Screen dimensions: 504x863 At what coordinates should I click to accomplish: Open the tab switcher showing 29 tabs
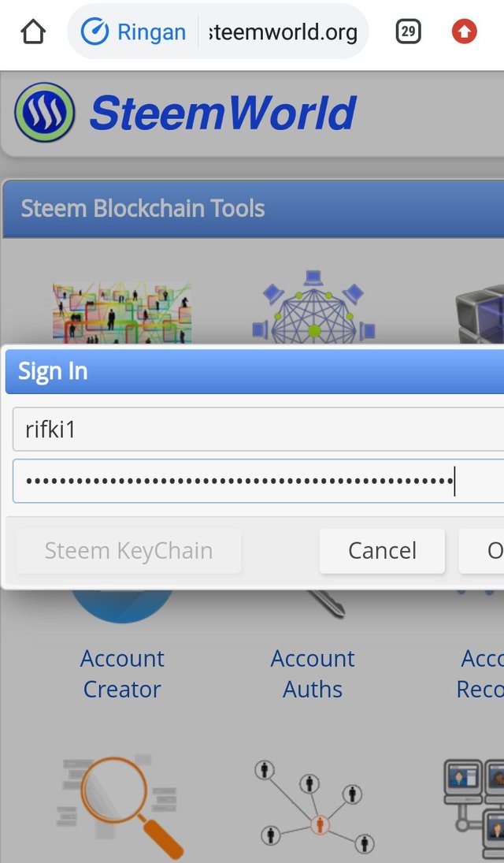[x=408, y=32]
